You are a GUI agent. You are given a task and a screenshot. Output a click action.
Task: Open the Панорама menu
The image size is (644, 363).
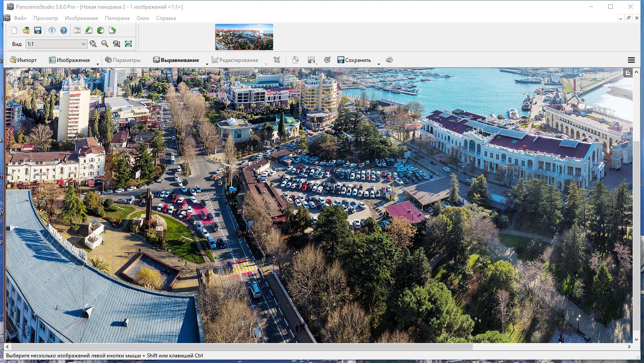[x=117, y=18]
